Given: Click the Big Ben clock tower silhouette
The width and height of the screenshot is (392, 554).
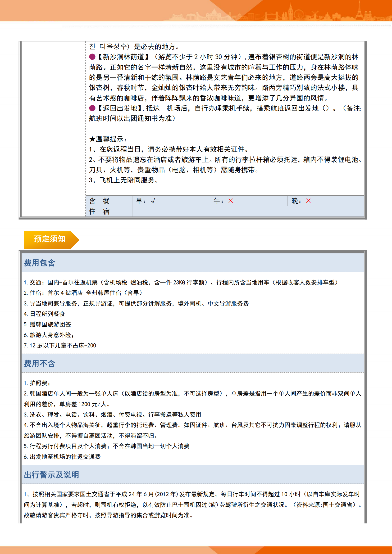Looking at the screenshot, I should pyautogui.click(x=290, y=12).
